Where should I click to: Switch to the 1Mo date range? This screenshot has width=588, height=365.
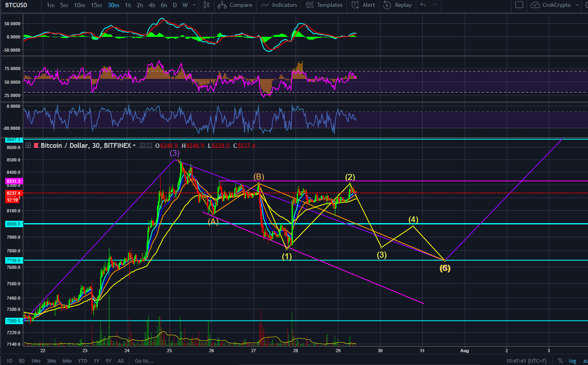pos(36,361)
